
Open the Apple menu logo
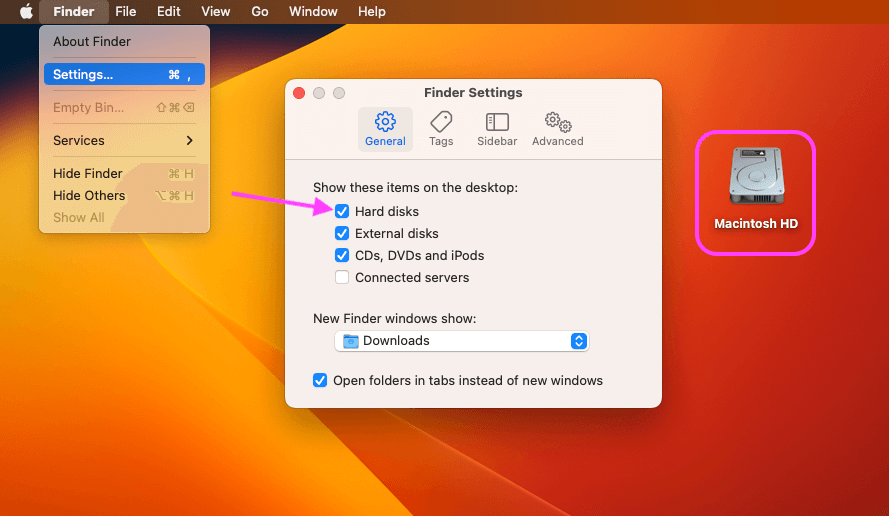point(26,11)
